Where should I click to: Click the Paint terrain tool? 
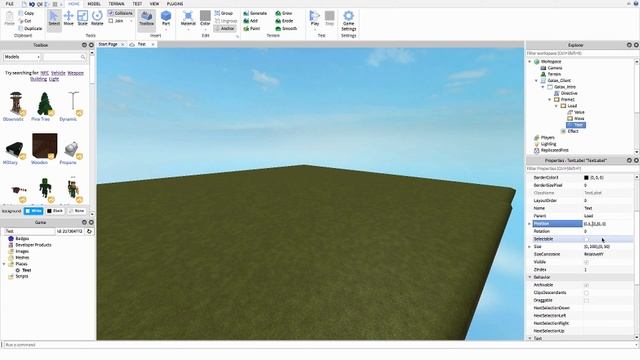coord(251,29)
